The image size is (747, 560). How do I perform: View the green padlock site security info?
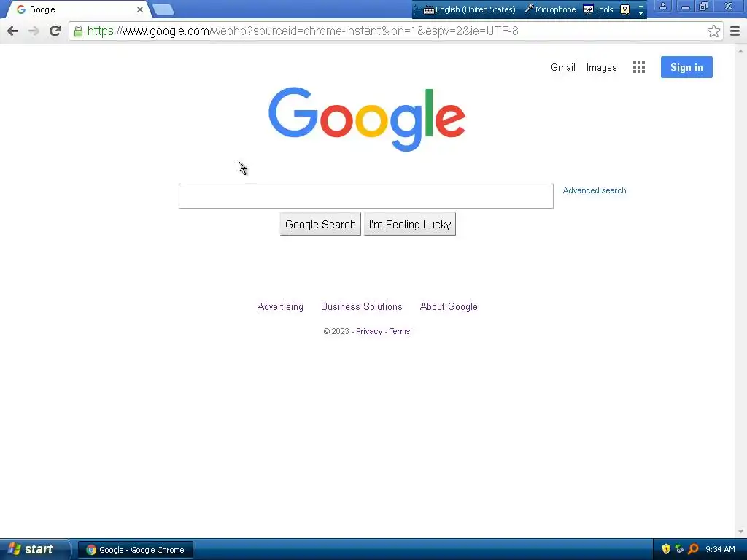[x=78, y=31]
